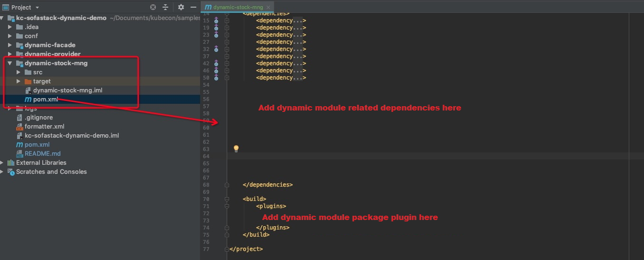Click the Scroll from Source locate icon
The width and height of the screenshot is (644, 260).
pyautogui.click(x=153, y=7)
